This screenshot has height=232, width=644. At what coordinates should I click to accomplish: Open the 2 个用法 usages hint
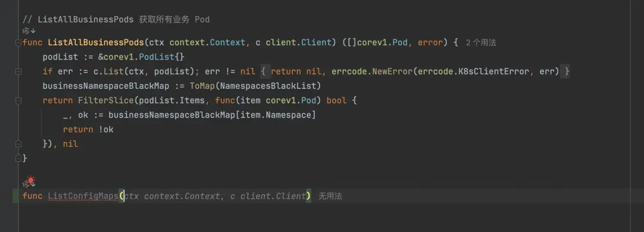(481, 43)
